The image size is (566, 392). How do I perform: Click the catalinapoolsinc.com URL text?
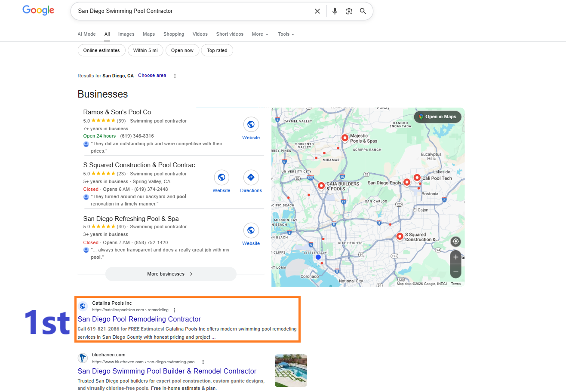pyautogui.click(x=130, y=310)
